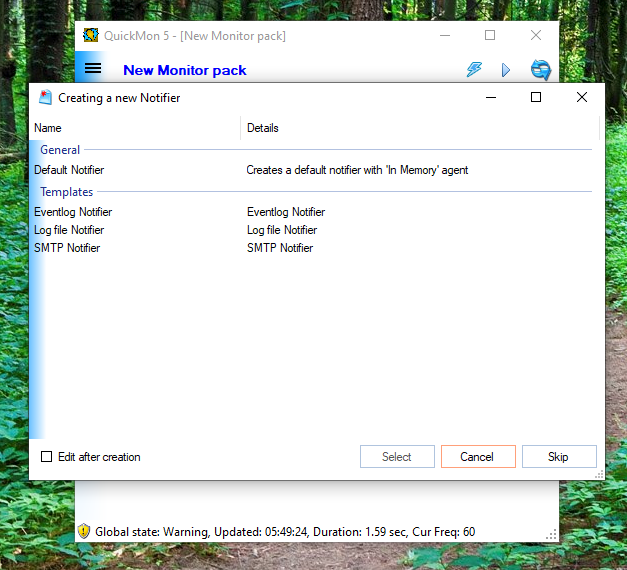
Task: Enable Edit after creation checkbox
Action: click(46, 456)
